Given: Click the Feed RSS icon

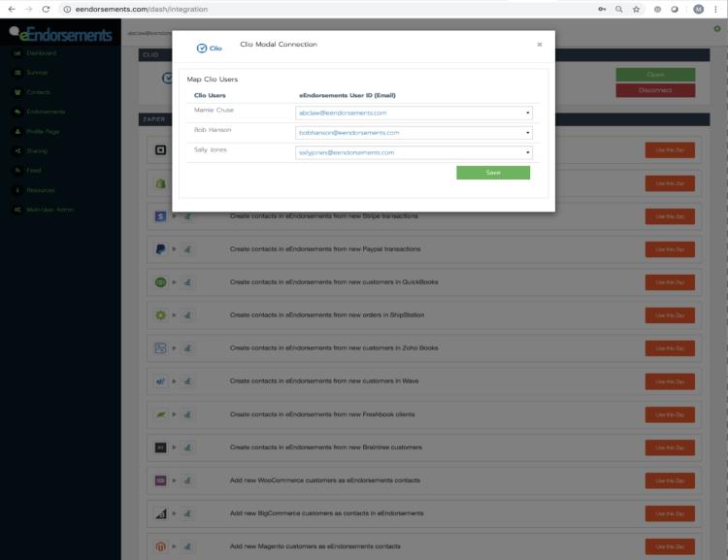Looking at the screenshot, I should point(17,171).
